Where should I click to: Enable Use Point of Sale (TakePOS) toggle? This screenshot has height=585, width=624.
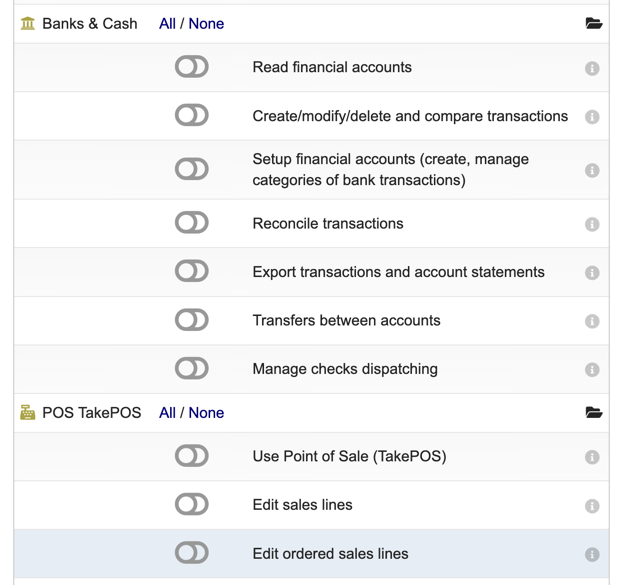coord(191,456)
